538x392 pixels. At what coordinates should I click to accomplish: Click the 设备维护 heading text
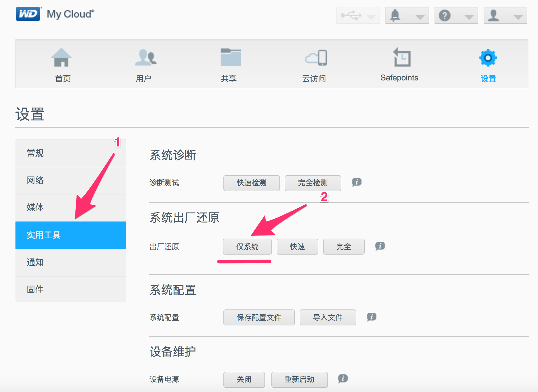click(173, 352)
